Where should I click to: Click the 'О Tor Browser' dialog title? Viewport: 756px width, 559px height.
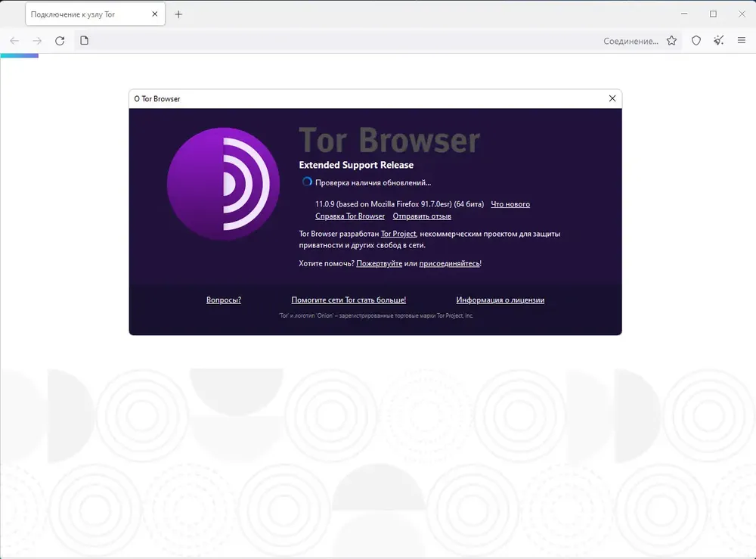[x=157, y=99]
